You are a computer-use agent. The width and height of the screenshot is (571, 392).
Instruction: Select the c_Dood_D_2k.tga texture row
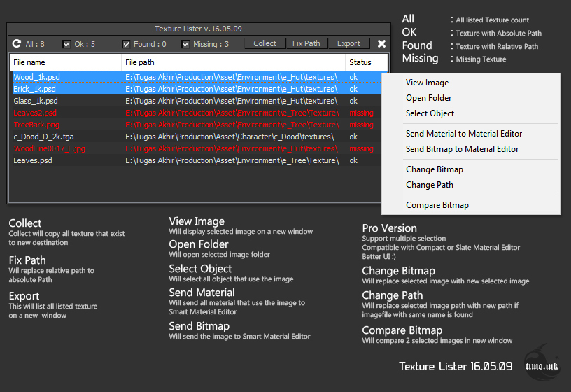click(197, 136)
